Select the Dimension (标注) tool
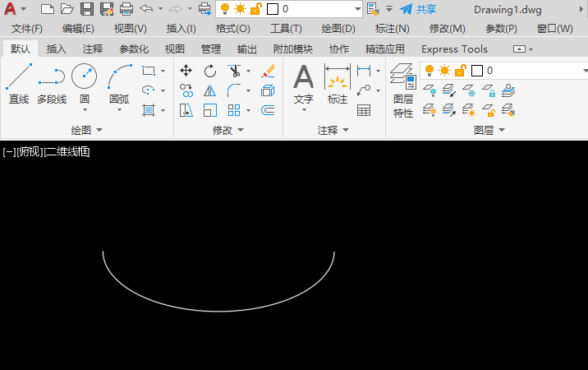Viewport: 588px width, 370px height. tap(338, 83)
